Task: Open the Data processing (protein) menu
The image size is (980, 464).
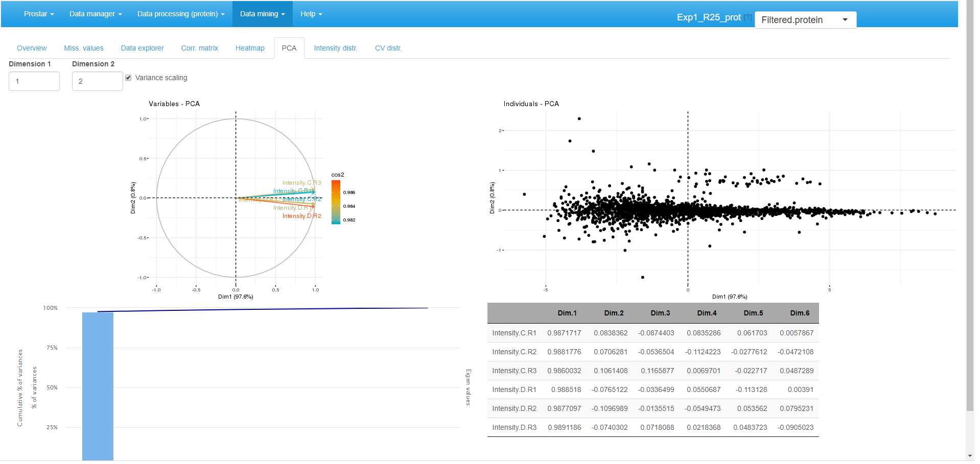Action: [180, 14]
